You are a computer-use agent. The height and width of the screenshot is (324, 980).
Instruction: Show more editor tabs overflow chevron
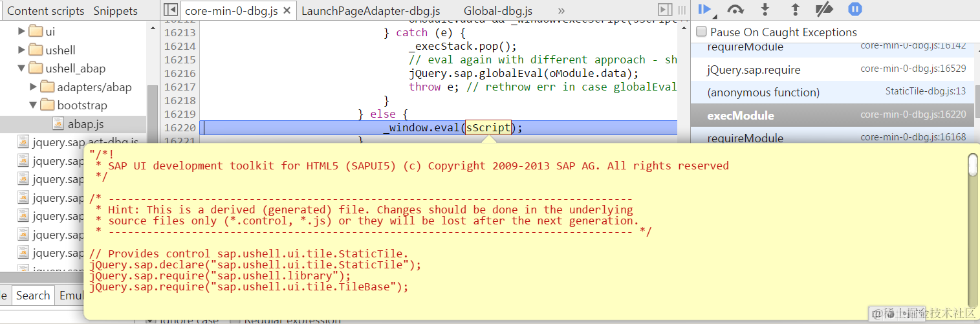(561, 11)
